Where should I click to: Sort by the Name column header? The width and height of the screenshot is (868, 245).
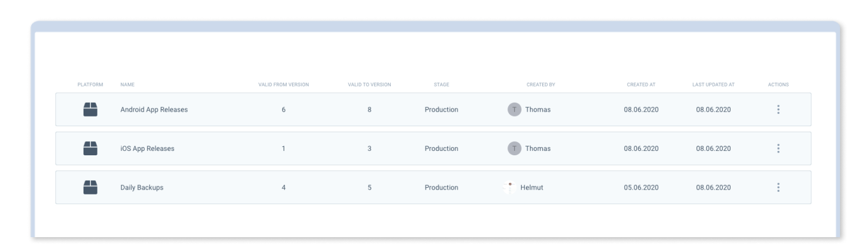coord(127,85)
